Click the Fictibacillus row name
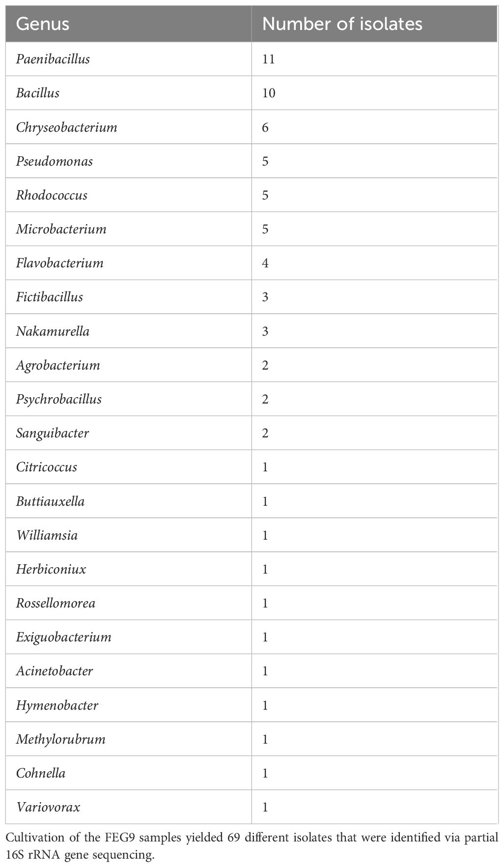This screenshot has width=504, height=867. [x=50, y=297]
